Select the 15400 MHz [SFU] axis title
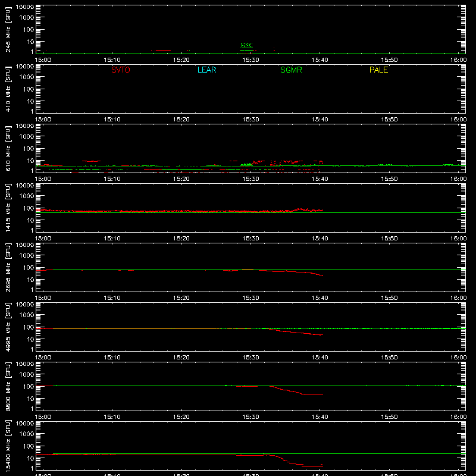This screenshot has height=476, width=476. tap(8, 446)
